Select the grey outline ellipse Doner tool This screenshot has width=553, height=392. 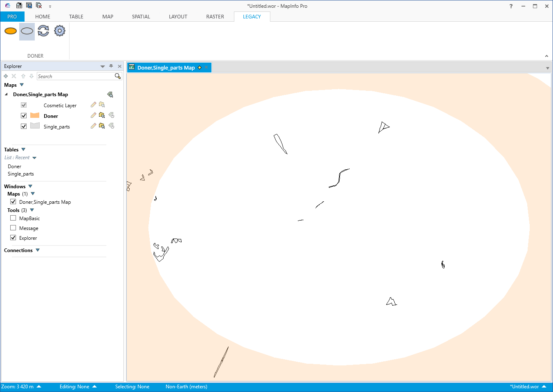27,31
